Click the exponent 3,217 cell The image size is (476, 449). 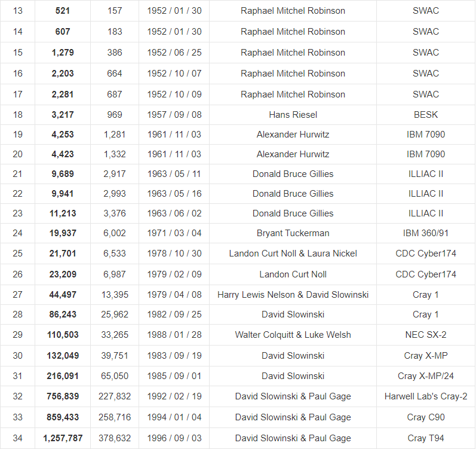tap(63, 115)
